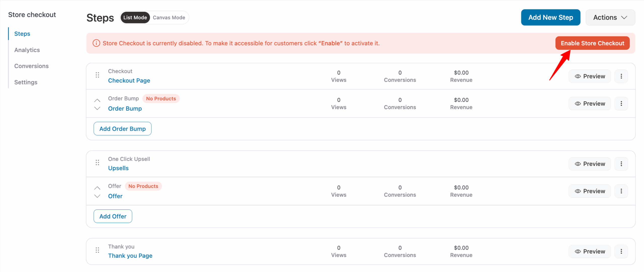This screenshot has width=644, height=272.
Task: Open the Checkout Page link
Action: pos(129,80)
